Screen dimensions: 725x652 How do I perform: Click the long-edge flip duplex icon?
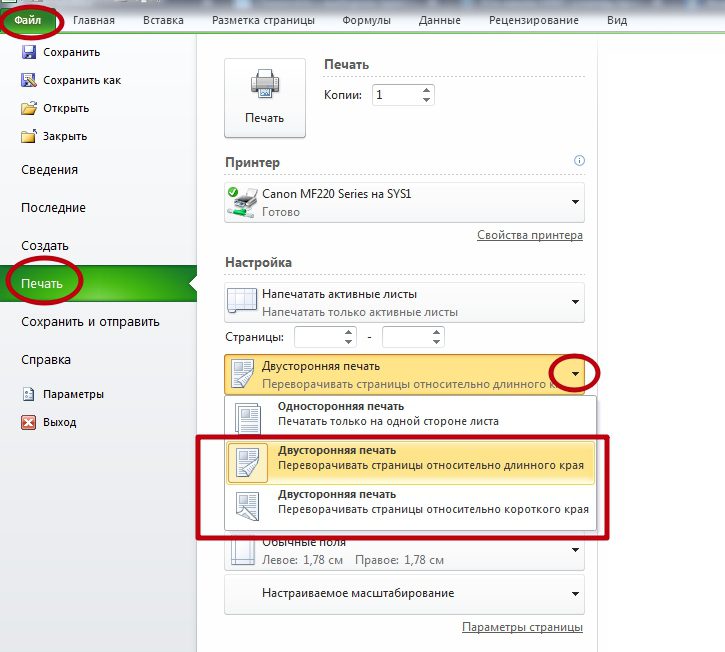pos(247,462)
